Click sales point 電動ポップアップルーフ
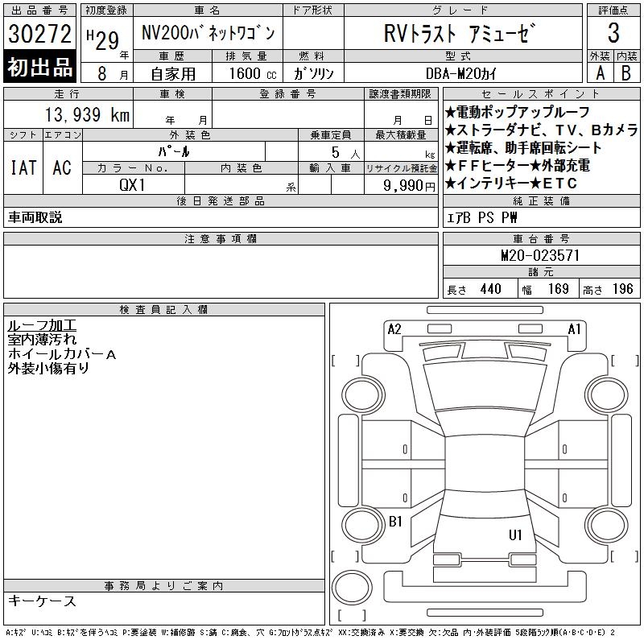Image resolution: width=644 pixels, height=644 pixels. (x=518, y=112)
